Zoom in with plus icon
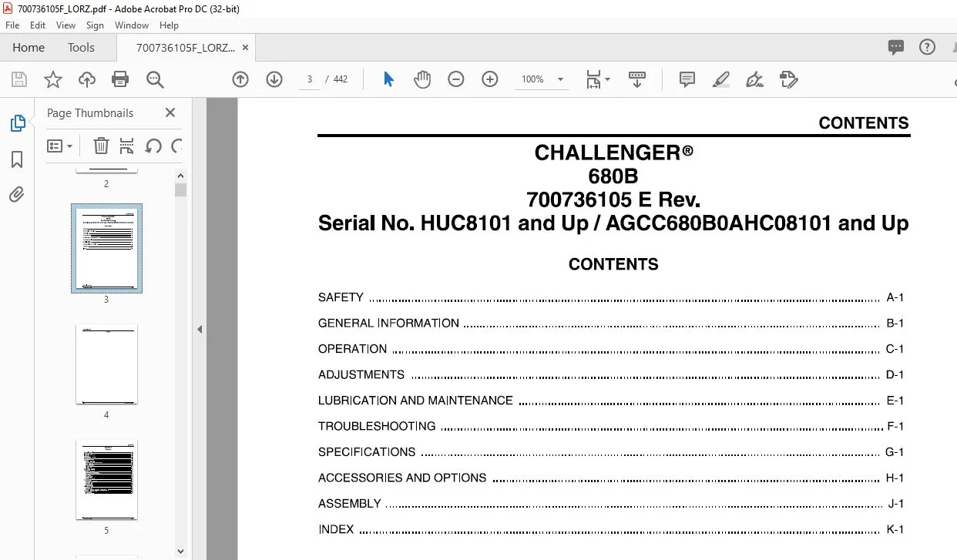The image size is (957, 560). tap(490, 79)
